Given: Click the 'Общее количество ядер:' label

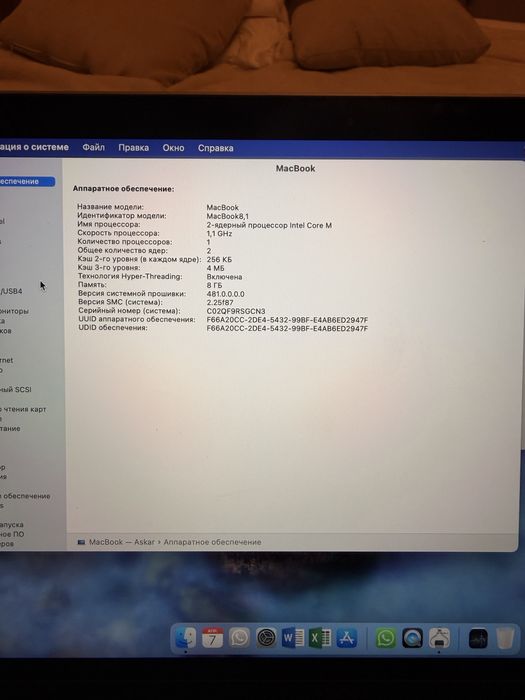Looking at the screenshot, I should tap(123, 250).
